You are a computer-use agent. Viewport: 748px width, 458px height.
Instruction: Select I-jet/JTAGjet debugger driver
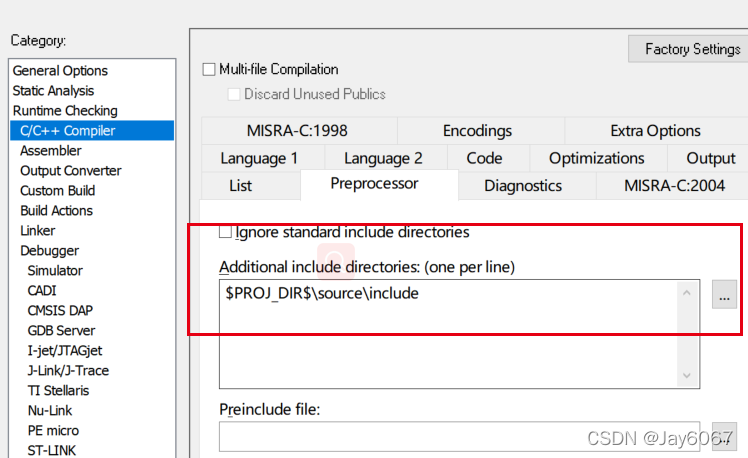coord(64,351)
